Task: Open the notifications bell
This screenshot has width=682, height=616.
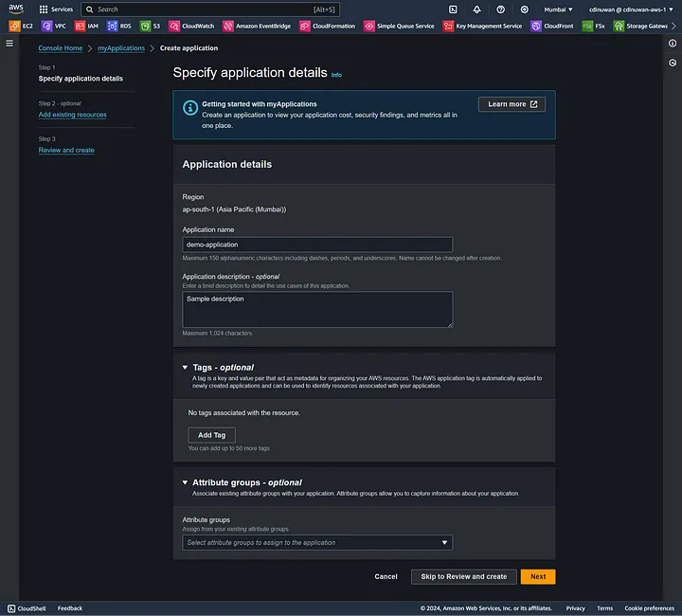Action: [476, 9]
